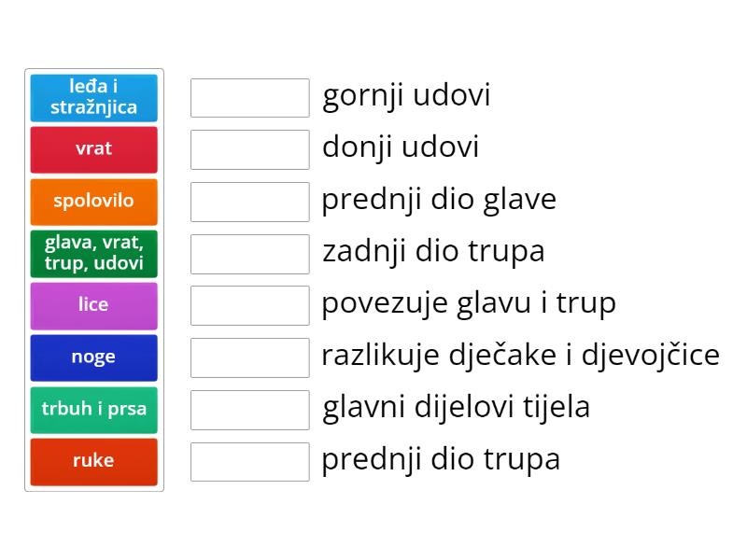Click the red 'vrat' tile
Viewport: 747px width, 560px height.
(x=93, y=149)
